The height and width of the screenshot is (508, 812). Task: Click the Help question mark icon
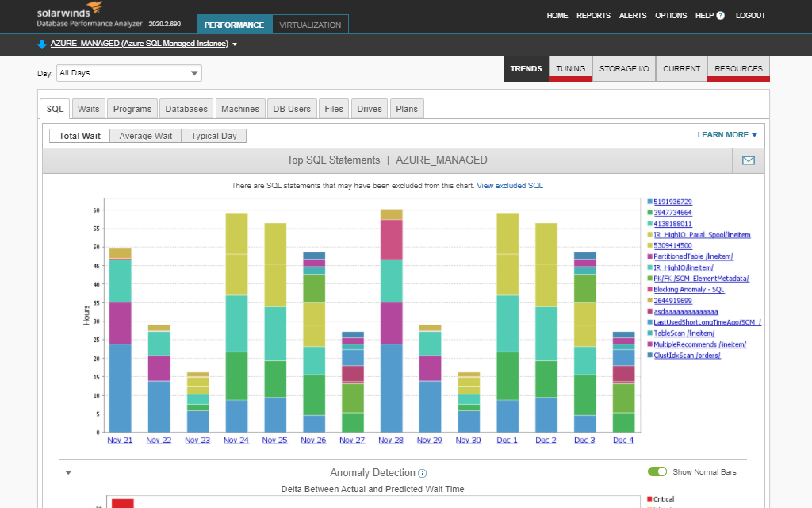[x=720, y=16]
